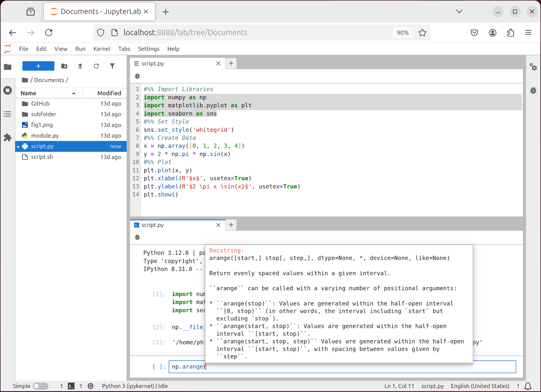Click the blue New Launcher plus button

38,66
